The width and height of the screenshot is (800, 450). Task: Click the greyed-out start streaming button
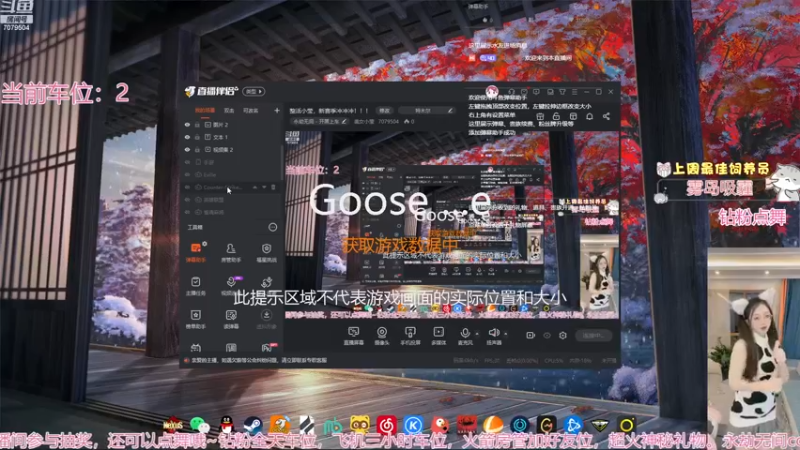[x=593, y=335]
